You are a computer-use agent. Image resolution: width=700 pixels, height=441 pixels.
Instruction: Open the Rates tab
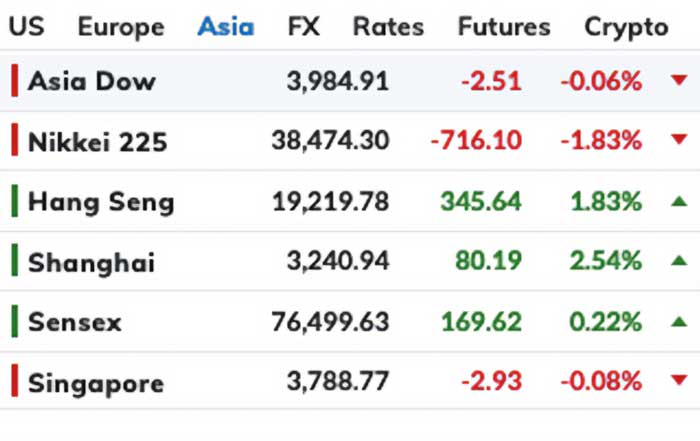(388, 26)
